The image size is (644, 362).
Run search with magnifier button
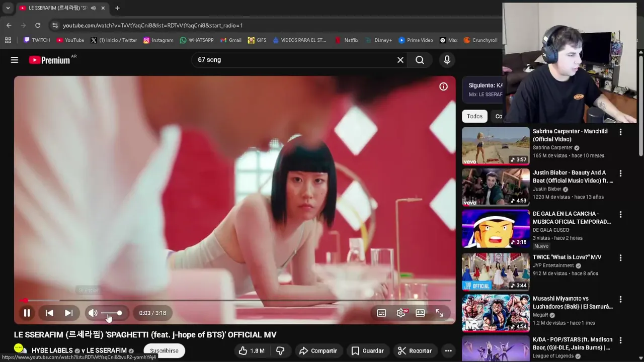click(x=420, y=60)
